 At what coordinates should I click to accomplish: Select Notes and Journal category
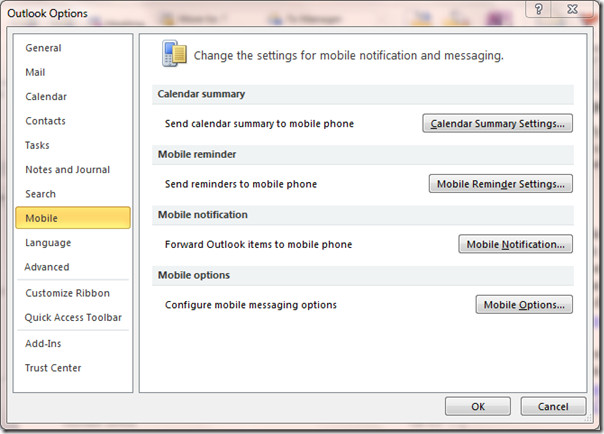click(x=73, y=169)
